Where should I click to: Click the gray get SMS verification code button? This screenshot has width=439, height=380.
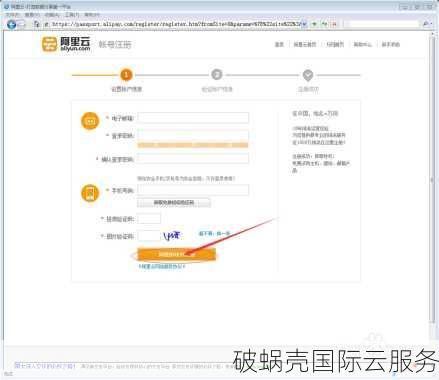click(x=174, y=202)
